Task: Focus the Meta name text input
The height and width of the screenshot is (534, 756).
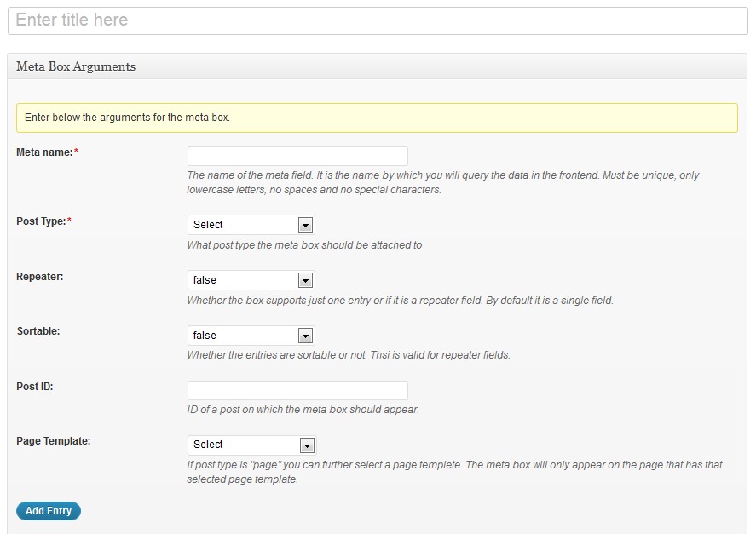Action: pos(297,156)
